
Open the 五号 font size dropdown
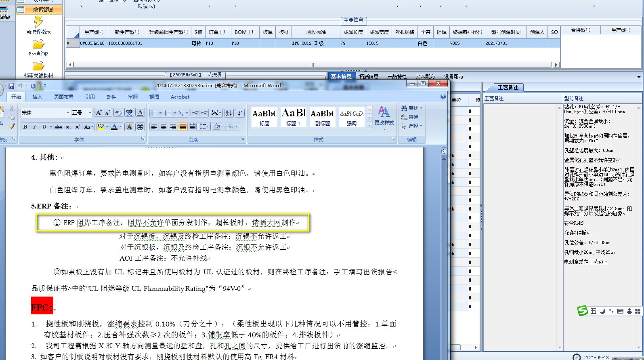tap(90, 113)
